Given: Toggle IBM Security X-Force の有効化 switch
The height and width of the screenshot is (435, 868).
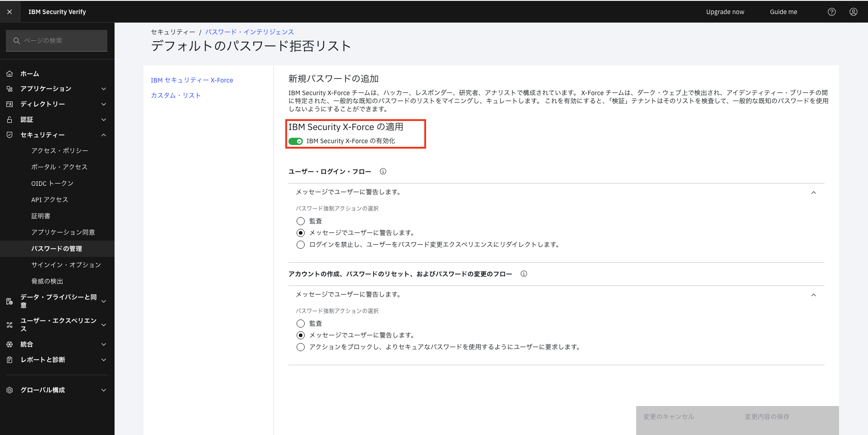Looking at the screenshot, I should (x=296, y=141).
